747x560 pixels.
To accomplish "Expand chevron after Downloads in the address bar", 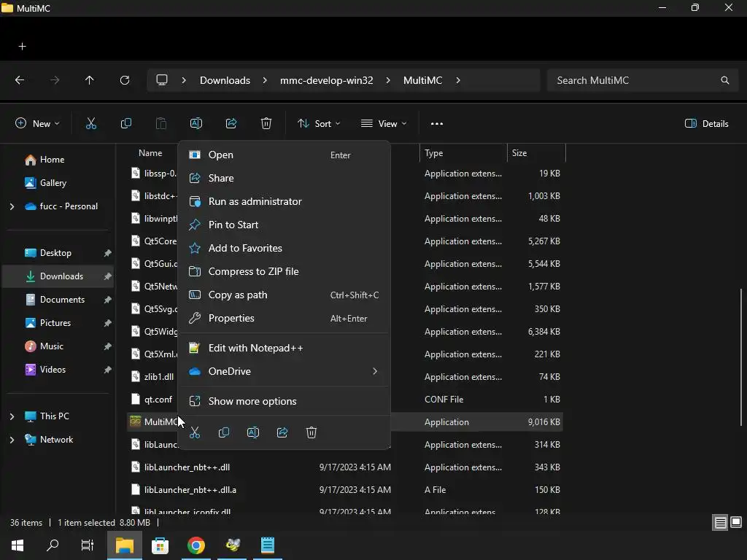I will (x=265, y=80).
